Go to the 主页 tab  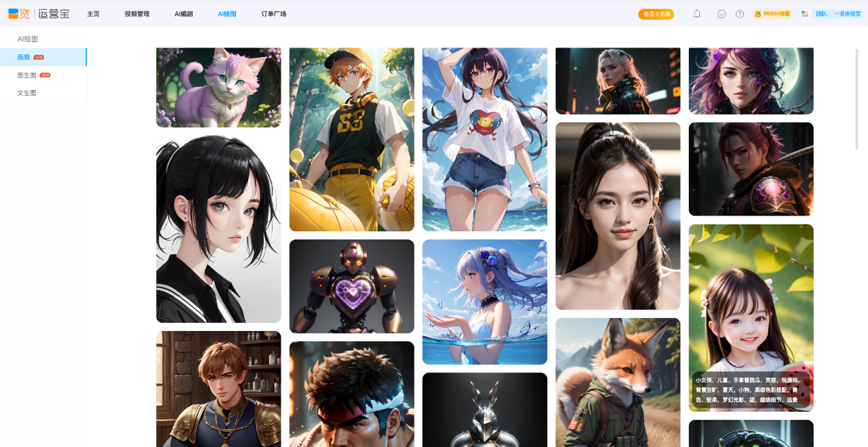pos(94,14)
